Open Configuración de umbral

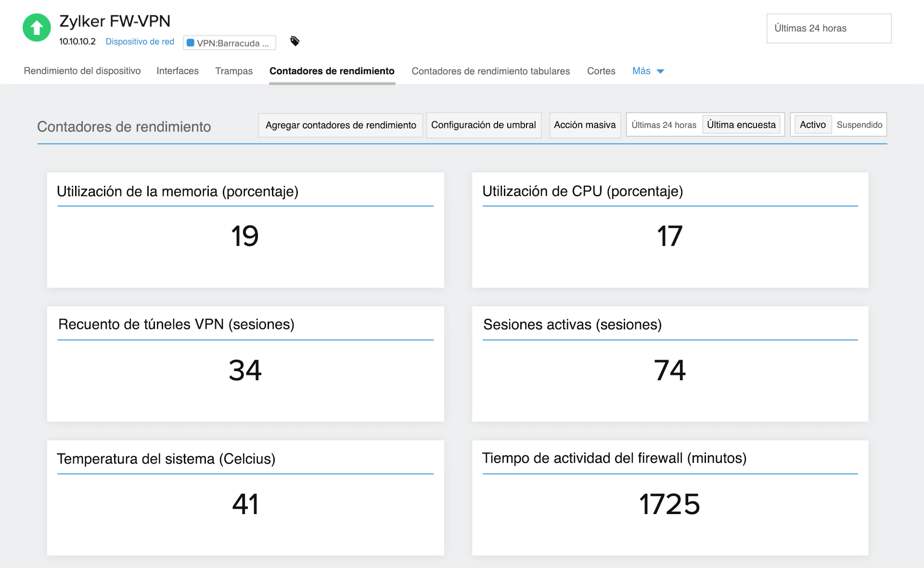click(484, 125)
